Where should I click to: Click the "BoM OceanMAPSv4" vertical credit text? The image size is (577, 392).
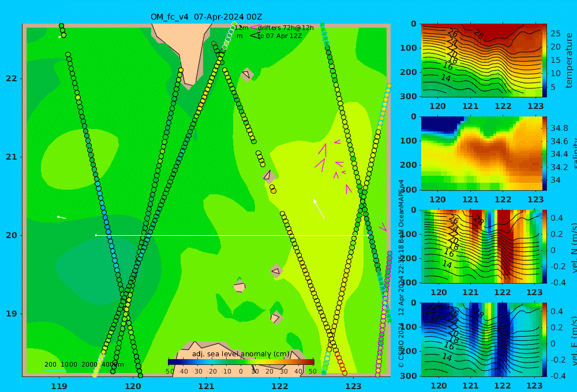(401, 208)
